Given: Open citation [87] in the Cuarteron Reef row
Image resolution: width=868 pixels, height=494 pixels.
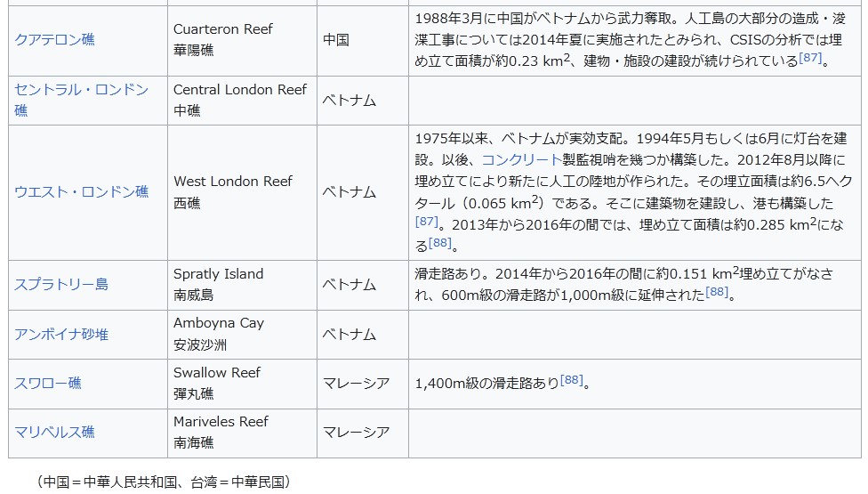Looking at the screenshot, I should tap(809, 58).
